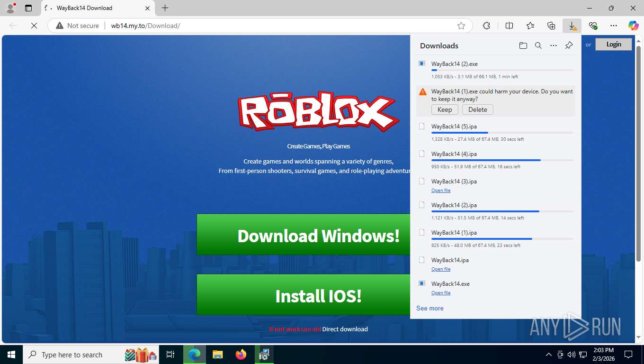Search downloads with magnifier icon

(538, 45)
